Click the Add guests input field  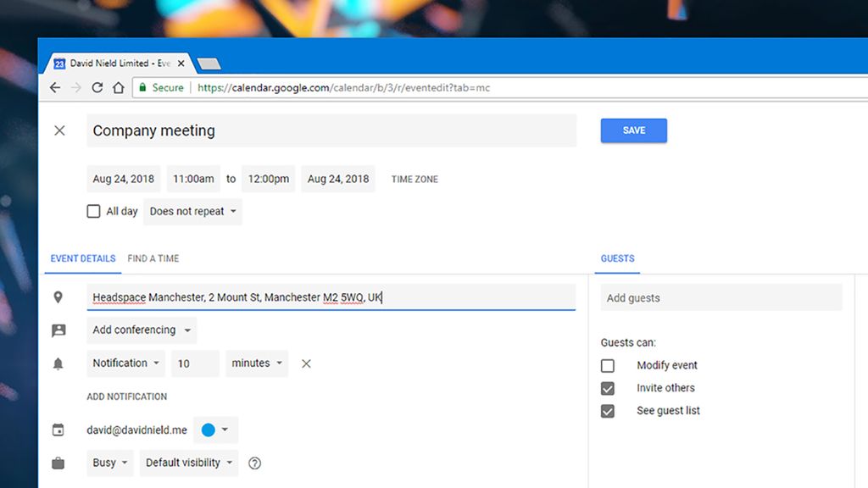(x=721, y=297)
